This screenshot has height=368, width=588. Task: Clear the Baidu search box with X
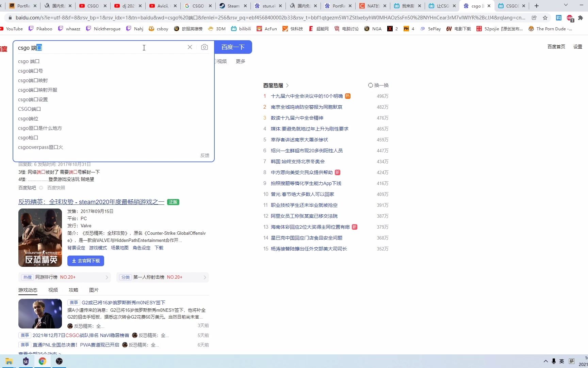click(x=190, y=47)
